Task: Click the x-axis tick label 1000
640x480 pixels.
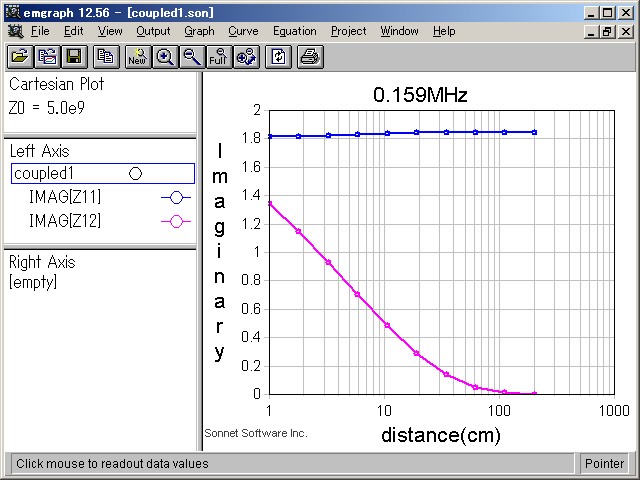Action: click(x=614, y=411)
